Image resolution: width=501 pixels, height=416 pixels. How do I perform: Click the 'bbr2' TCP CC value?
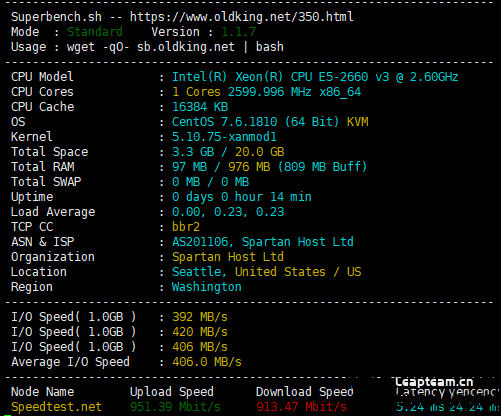tap(186, 227)
